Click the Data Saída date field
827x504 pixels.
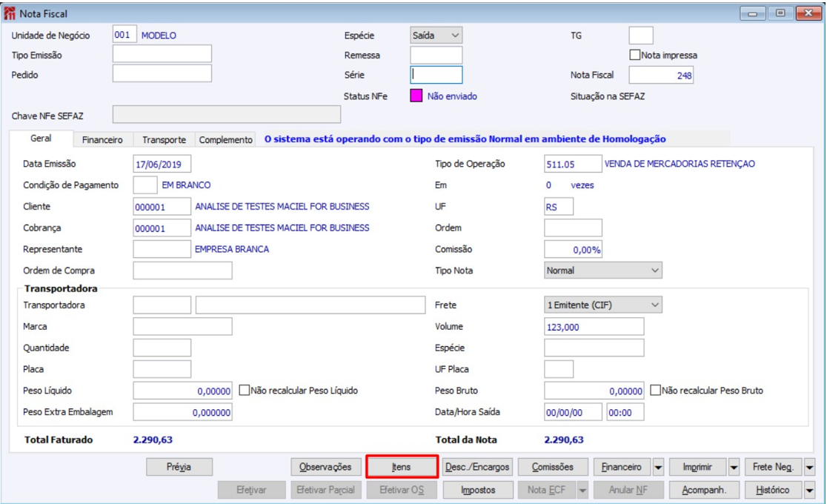(573, 411)
